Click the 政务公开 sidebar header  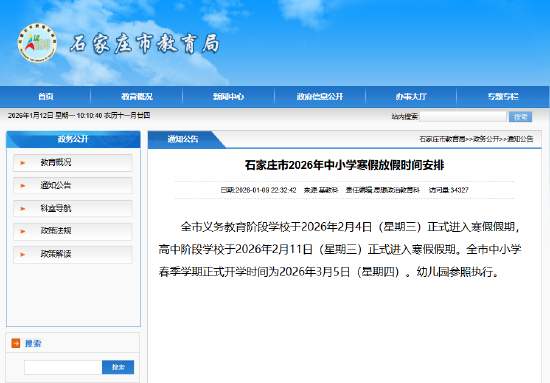click(73, 140)
